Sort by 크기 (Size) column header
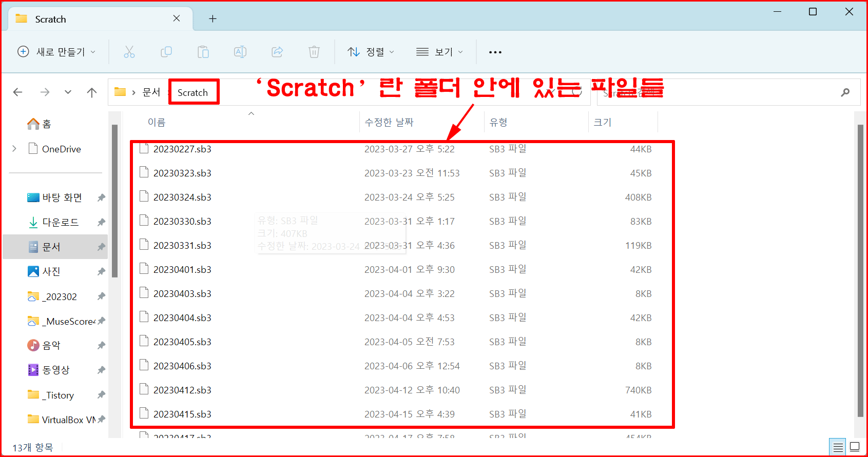868x457 pixels. pyautogui.click(x=603, y=122)
